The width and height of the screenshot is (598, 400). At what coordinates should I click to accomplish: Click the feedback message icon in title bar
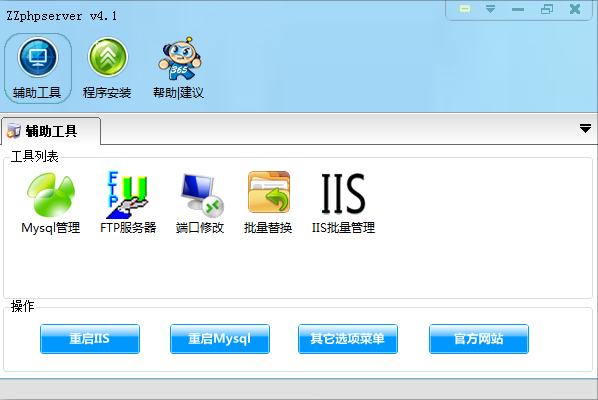(x=465, y=9)
